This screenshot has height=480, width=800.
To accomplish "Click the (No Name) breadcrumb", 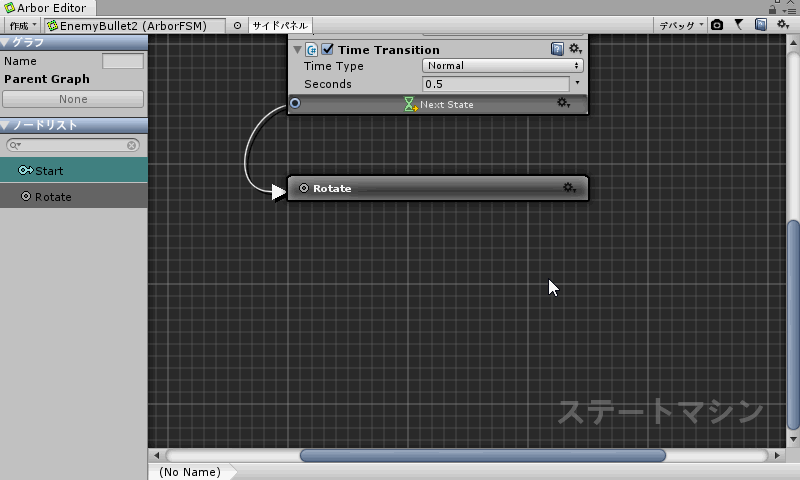I will pyautogui.click(x=190, y=472).
